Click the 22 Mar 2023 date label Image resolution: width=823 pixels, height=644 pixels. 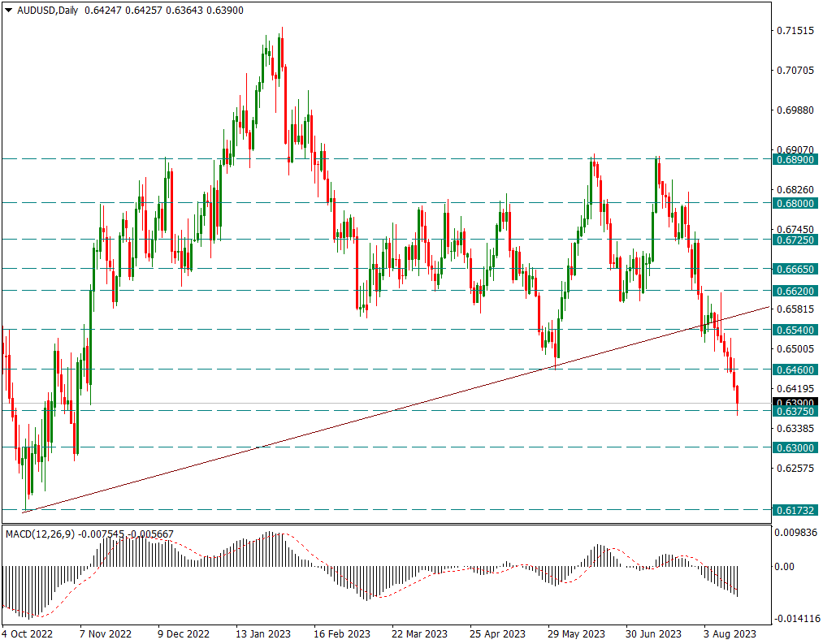tap(420, 634)
